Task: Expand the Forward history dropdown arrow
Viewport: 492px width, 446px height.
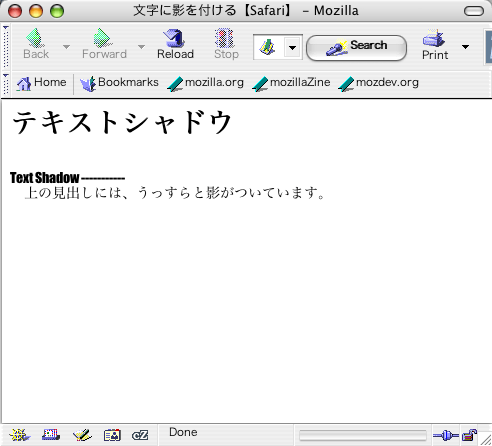Action: [x=141, y=46]
